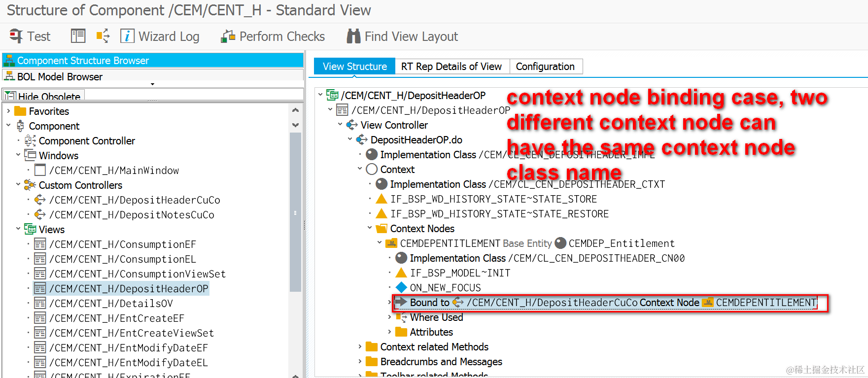
Task: Open the Wizard Log
Action: [160, 36]
